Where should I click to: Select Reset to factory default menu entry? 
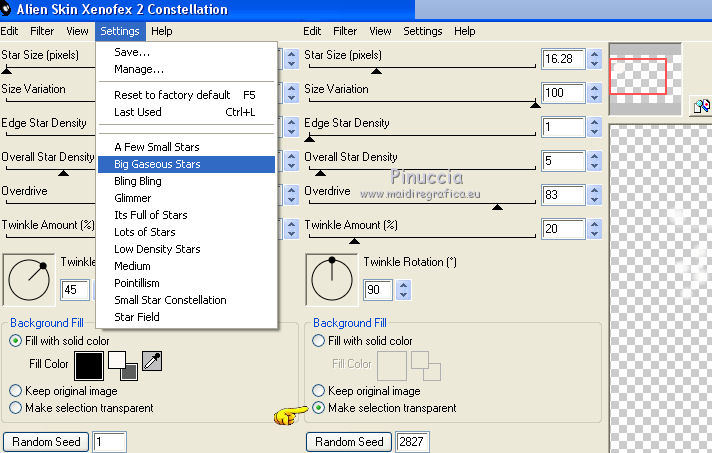(172, 95)
